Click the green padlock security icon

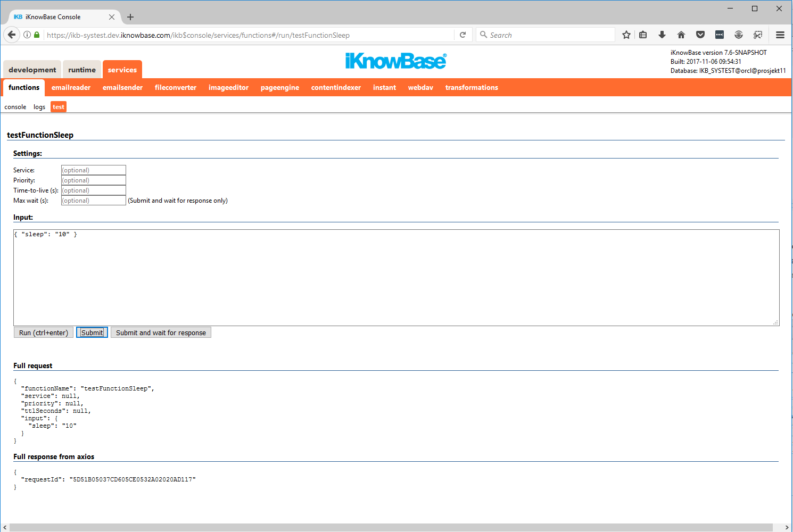click(37, 35)
